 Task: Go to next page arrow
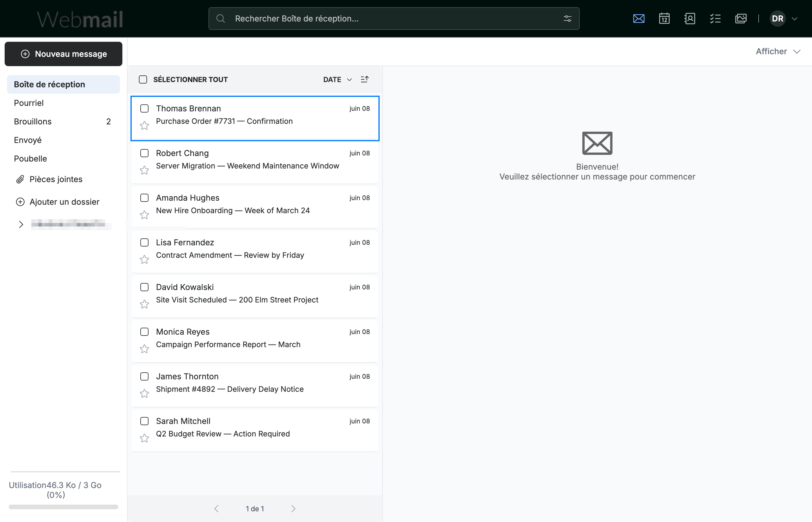coord(293,508)
